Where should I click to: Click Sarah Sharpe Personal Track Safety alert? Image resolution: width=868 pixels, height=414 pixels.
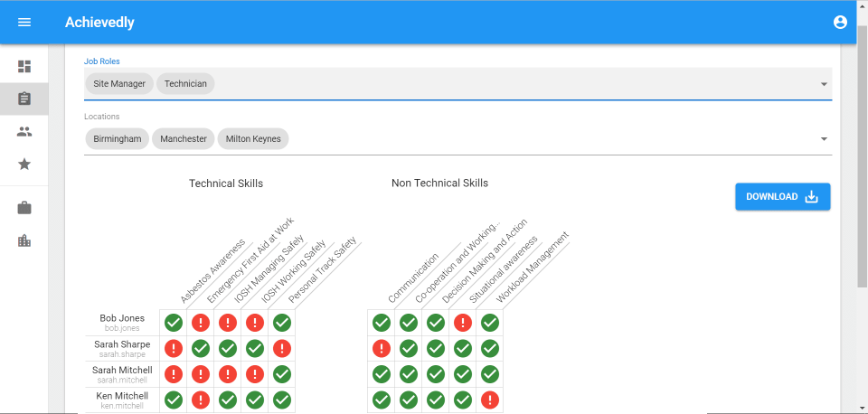click(x=282, y=349)
